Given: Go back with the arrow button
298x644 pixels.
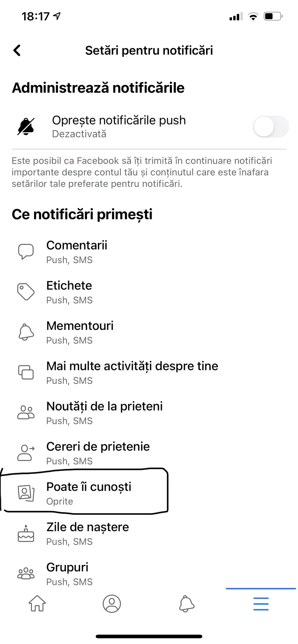Looking at the screenshot, I should (17, 50).
